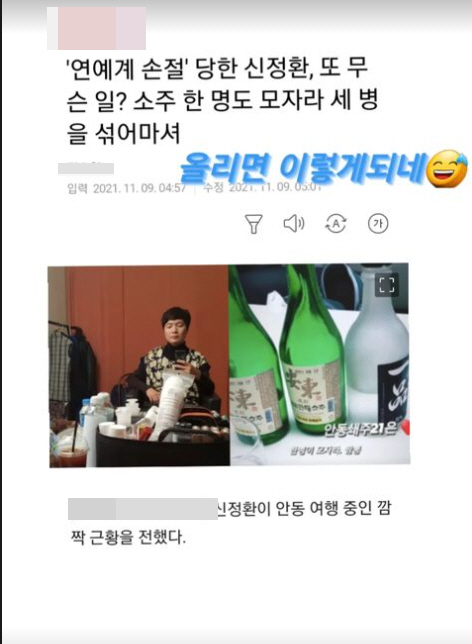Tap the blue '올리면 이렇게되네' sticker text
The height and width of the screenshot is (644, 472).
(x=303, y=169)
